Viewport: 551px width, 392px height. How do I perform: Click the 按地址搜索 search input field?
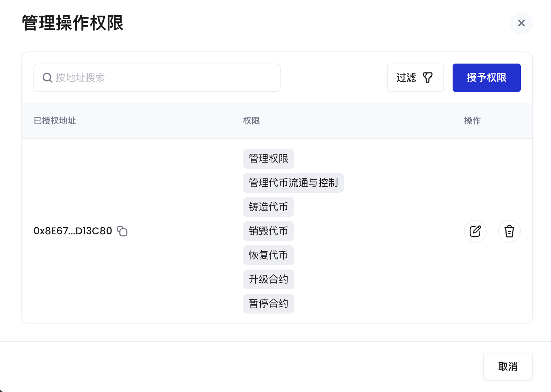click(x=156, y=78)
